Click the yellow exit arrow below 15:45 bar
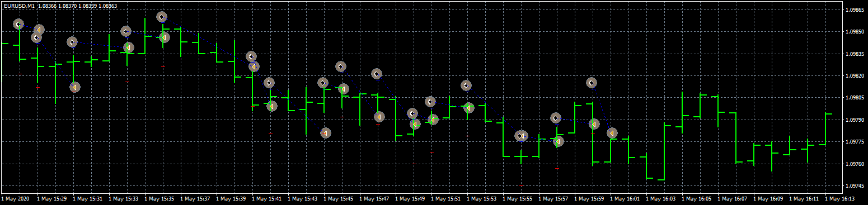Screen dimensions: 868x205 point(325,133)
